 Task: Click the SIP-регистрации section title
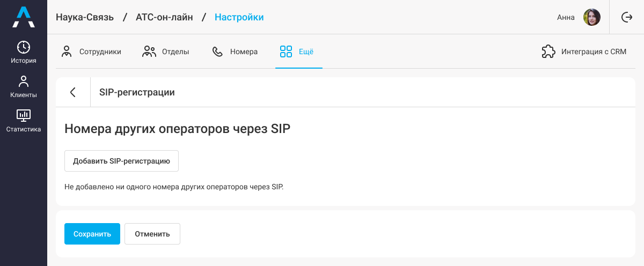[137, 92]
